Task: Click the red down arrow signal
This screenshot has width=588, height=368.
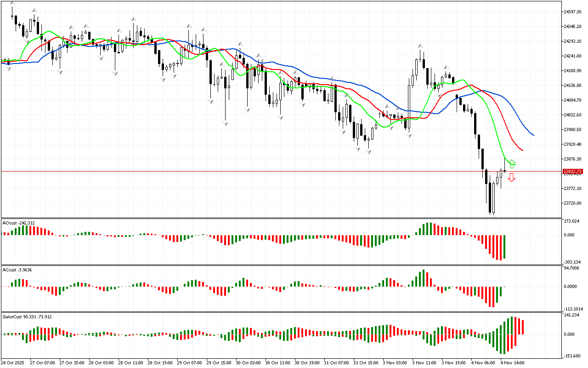Action: [511, 178]
